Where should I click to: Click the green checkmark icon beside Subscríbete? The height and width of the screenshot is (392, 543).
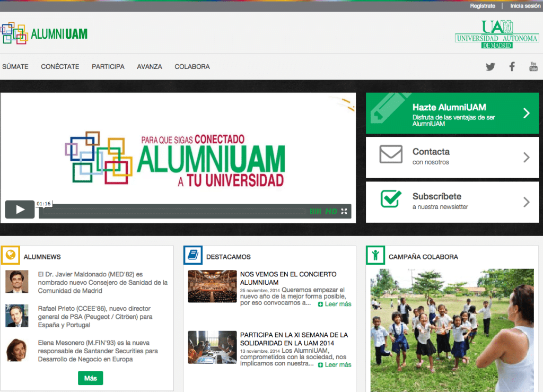tap(391, 199)
